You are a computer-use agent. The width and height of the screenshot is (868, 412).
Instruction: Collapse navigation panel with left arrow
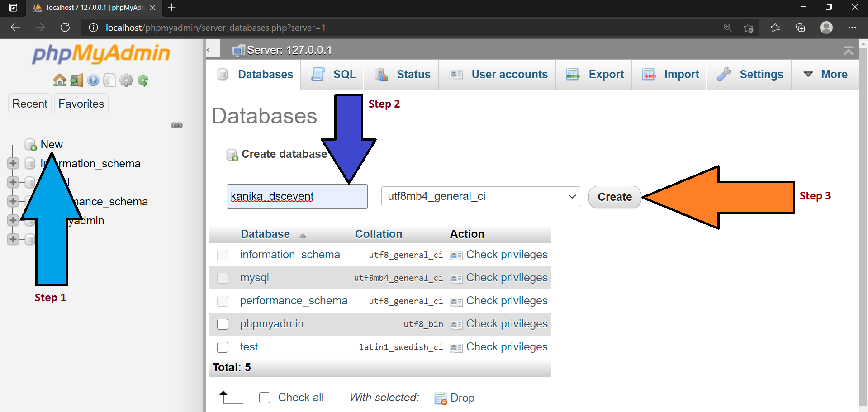pos(212,50)
